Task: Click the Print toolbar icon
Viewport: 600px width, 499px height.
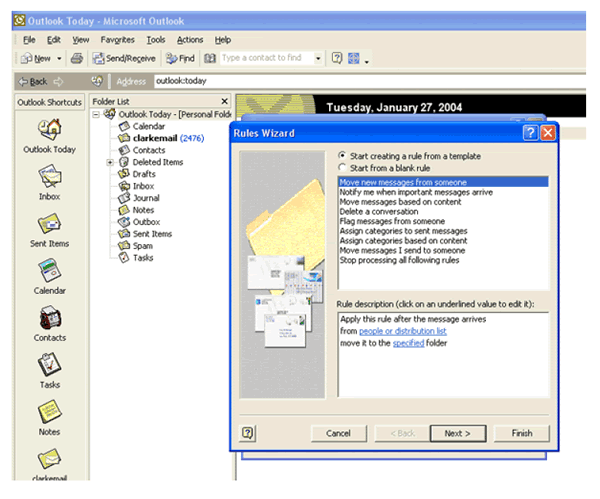Action: 77,58
